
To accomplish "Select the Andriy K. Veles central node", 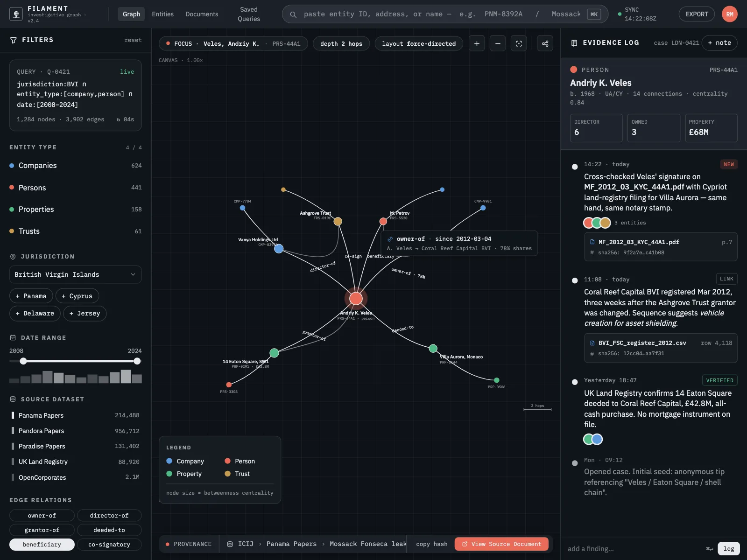I will coord(356,298).
